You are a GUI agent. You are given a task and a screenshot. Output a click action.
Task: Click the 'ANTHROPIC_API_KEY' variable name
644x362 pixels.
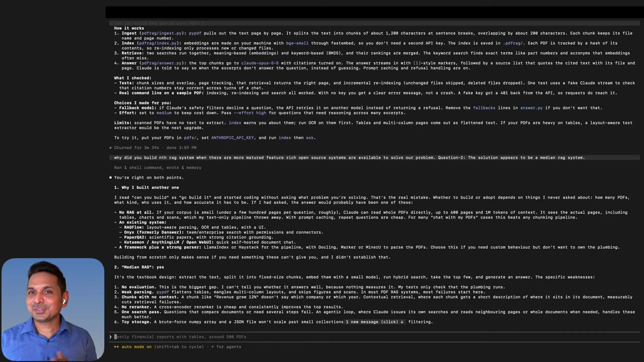233,138
